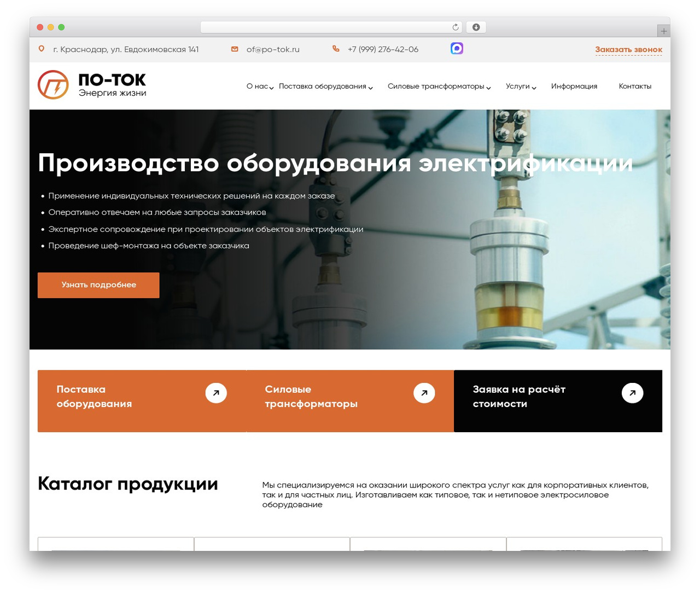Open the Услуги menu item

(x=518, y=86)
